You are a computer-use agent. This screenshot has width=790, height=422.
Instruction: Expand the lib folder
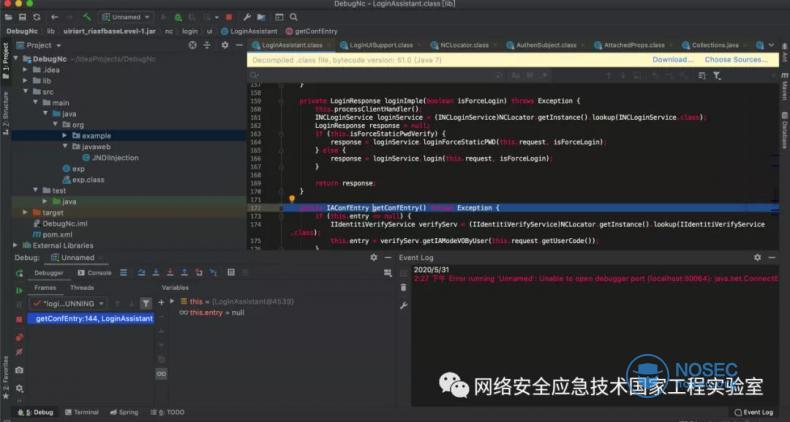pyautogui.click(x=25, y=81)
